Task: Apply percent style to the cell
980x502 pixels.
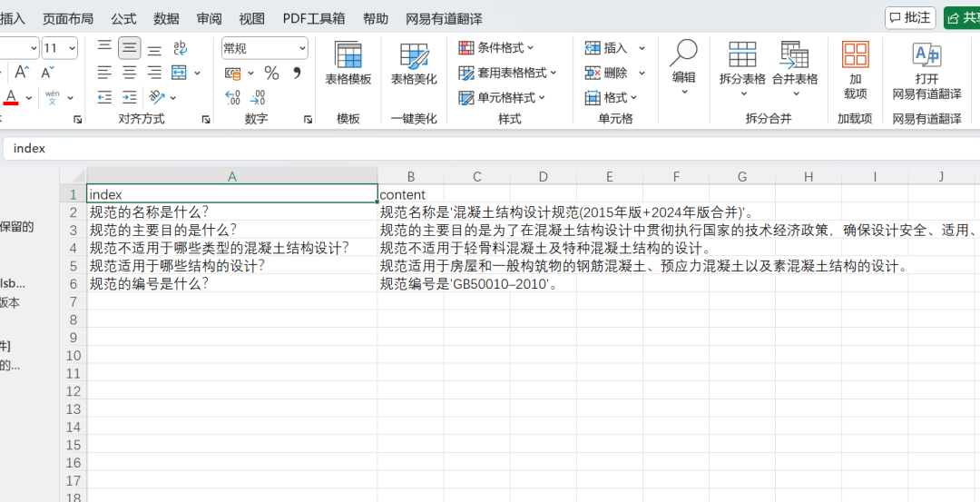Action: [x=271, y=74]
